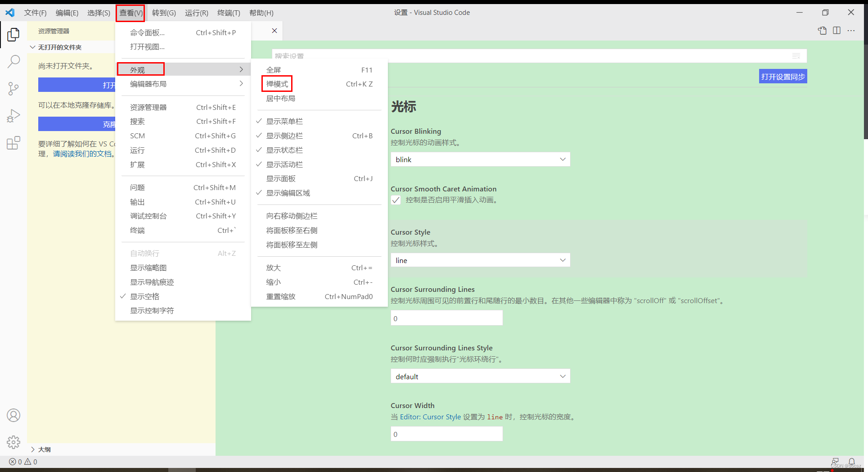Screen dimensions: 868x472
Task: Select 禅模式 from the submenu
Action: 319,84
